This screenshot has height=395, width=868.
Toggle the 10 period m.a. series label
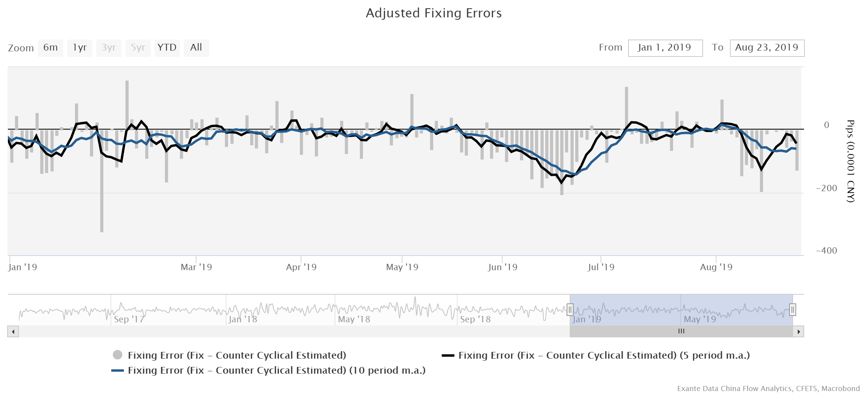tap(276, 371)
